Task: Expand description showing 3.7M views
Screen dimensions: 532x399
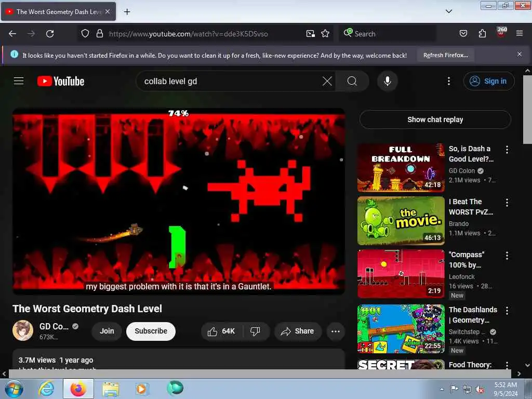Action: click(179, 360)
